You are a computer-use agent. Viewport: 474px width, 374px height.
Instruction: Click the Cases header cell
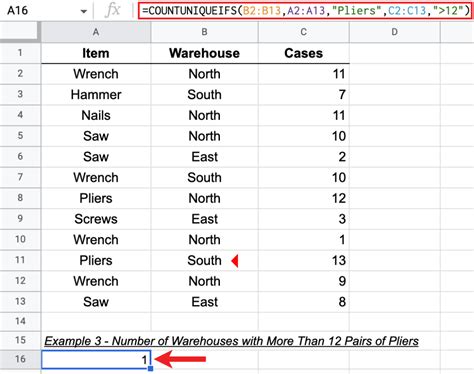tap(304, 53)
